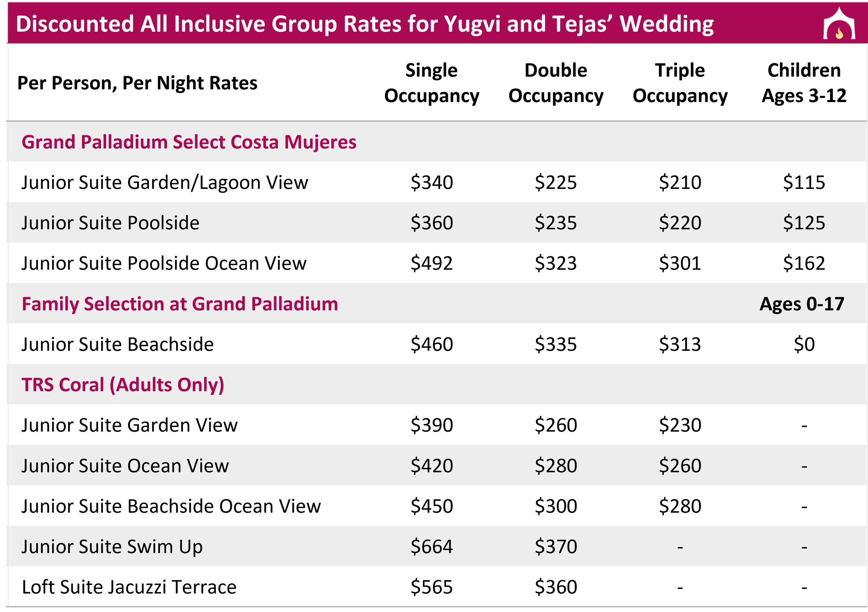The width and height of the screenshot is (868, 612).
Task: Click the $664 Swim Up single rate
Action: pyautogui.click(x=431, y=547)
